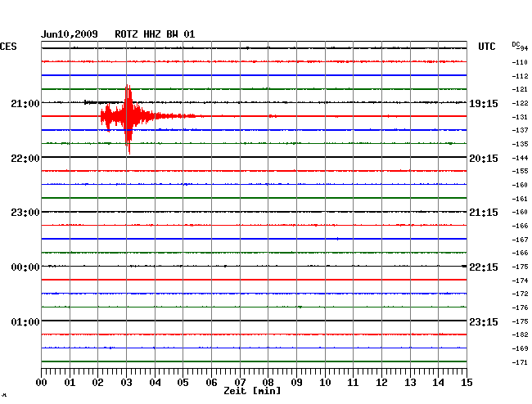The height and width of the screenshot is (404, 532).
Task: Click the -137 DC offset value
Action: coord(520,130)
